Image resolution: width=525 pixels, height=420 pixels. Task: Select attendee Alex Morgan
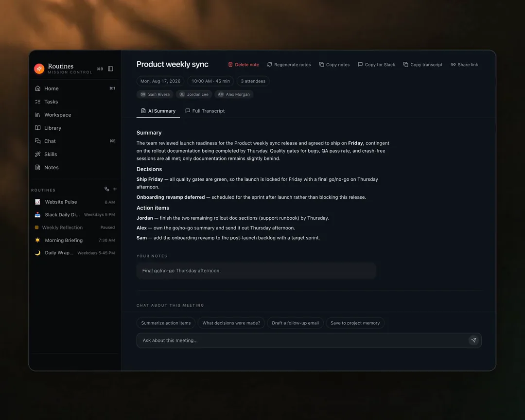[234, 94]
